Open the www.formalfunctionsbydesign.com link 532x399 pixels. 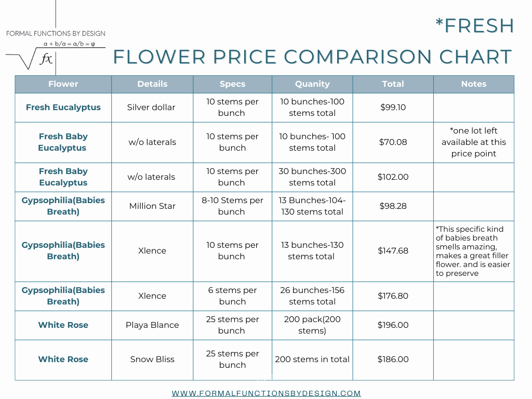pos(266,393)
